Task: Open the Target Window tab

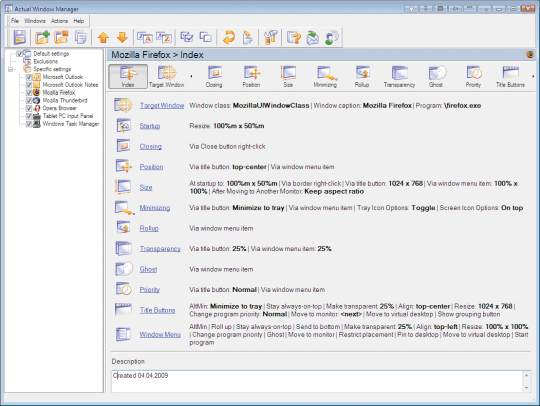Action: point(167,76)
